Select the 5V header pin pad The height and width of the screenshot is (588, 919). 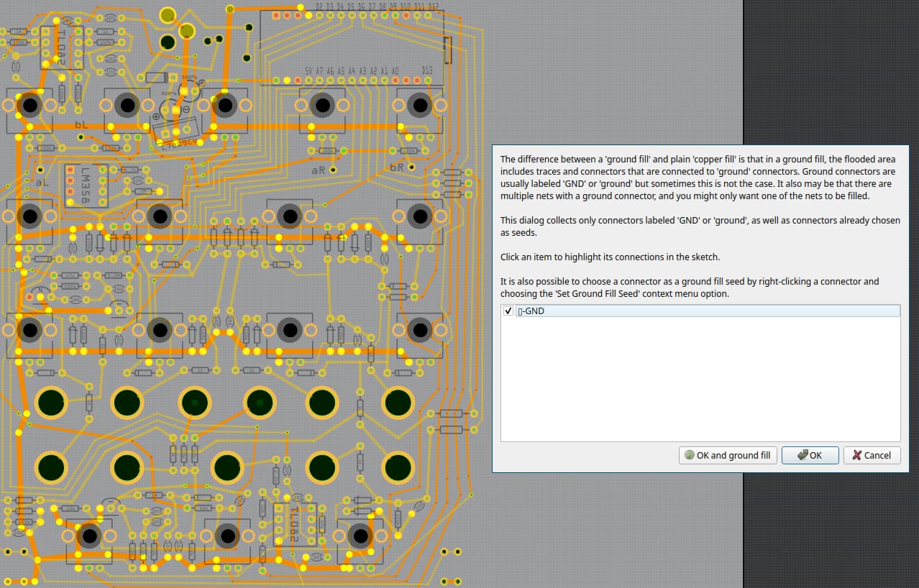(x=308, y=81)
